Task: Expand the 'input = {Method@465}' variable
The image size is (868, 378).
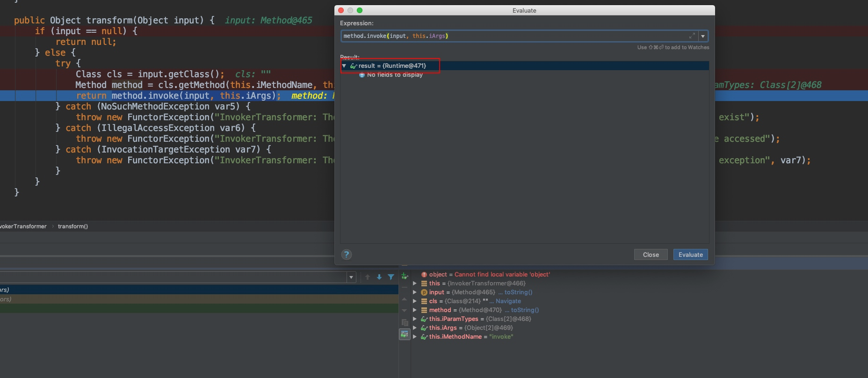Action: [x=414, y=292]
